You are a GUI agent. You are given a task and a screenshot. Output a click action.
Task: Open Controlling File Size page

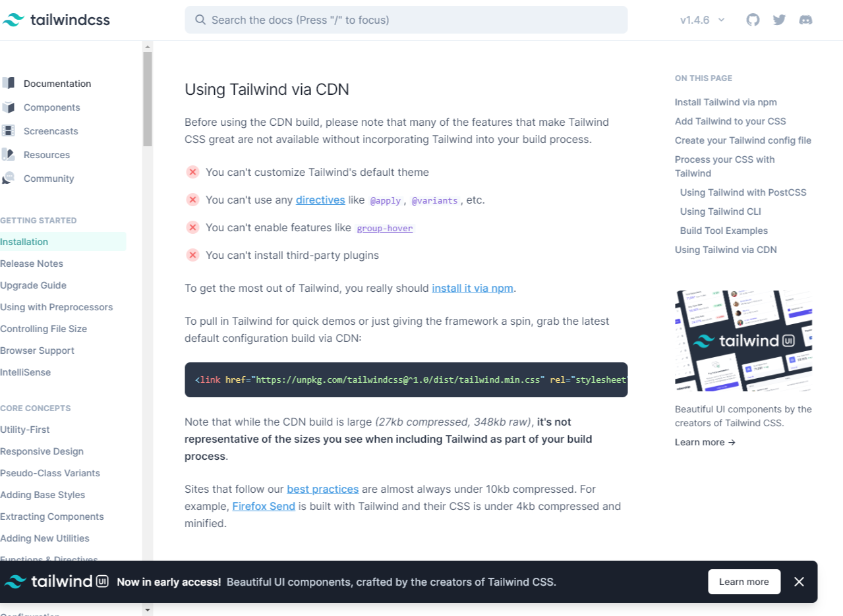[x=44, y=329]
